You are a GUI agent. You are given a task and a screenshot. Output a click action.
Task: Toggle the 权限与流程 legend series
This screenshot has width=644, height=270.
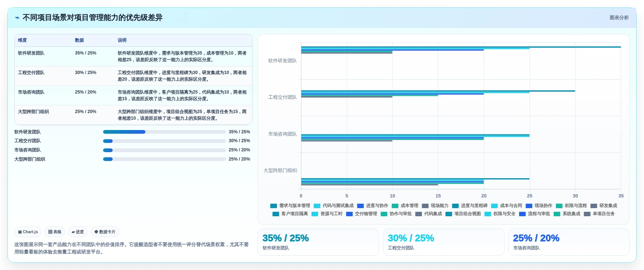[x=571, y=206]
